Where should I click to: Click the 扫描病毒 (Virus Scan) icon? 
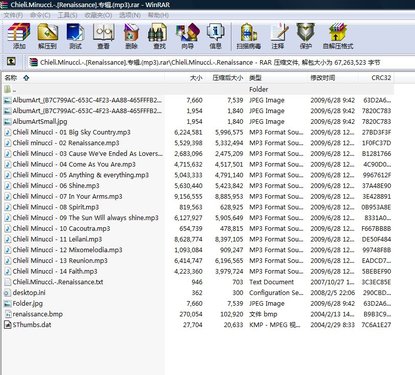click(249, 32)
